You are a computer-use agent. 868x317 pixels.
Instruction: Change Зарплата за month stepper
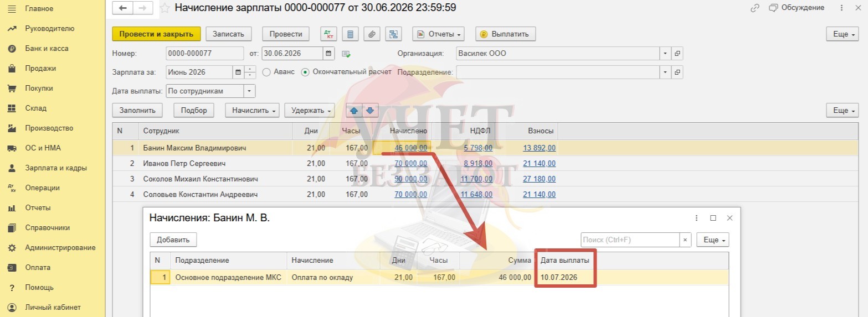click(x=250, y=72)
